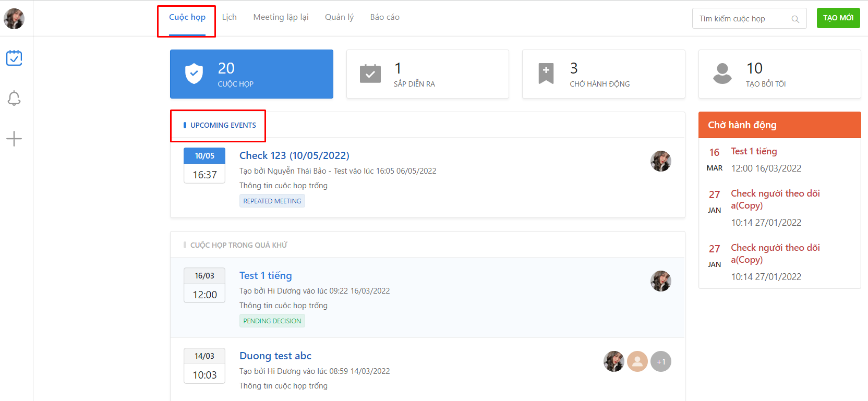
Task: Open the calendar check icon in the sidebar
Action: (14, 58)
